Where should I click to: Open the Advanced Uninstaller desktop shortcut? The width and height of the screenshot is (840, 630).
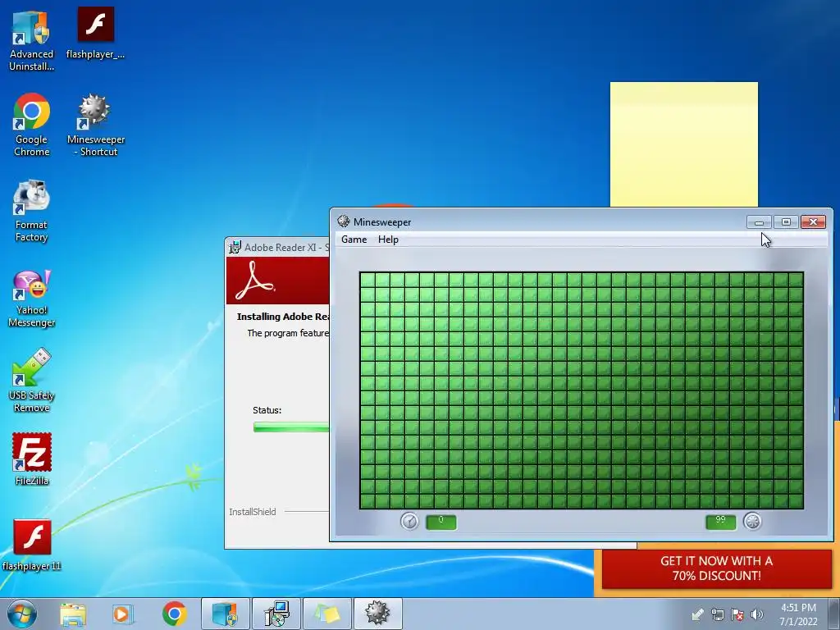(x=31, y=41)
